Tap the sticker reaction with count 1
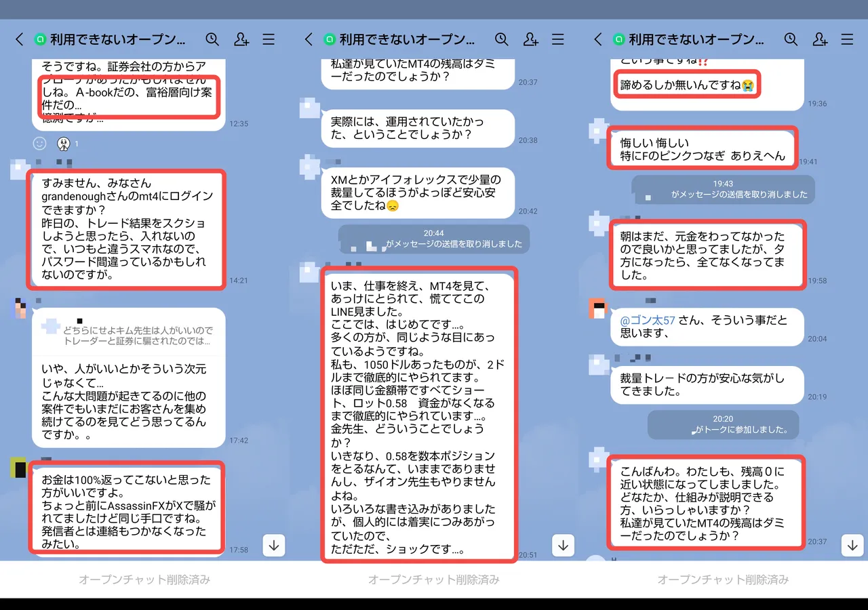 point(64,144)
